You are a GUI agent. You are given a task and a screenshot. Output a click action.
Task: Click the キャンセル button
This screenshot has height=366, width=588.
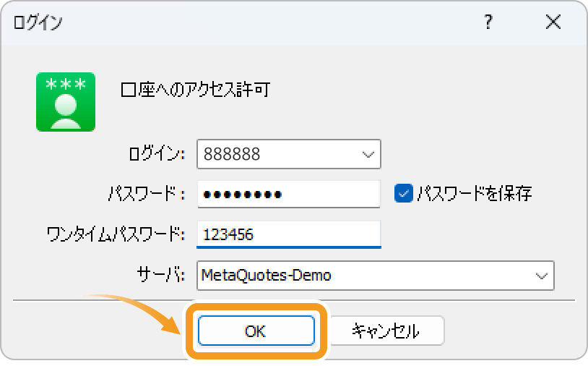386,331
